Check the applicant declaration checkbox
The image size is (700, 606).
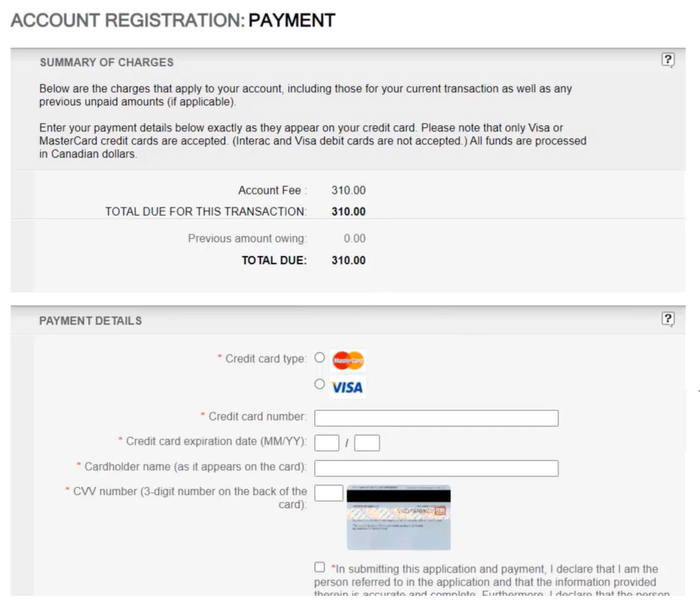point(320,567)
